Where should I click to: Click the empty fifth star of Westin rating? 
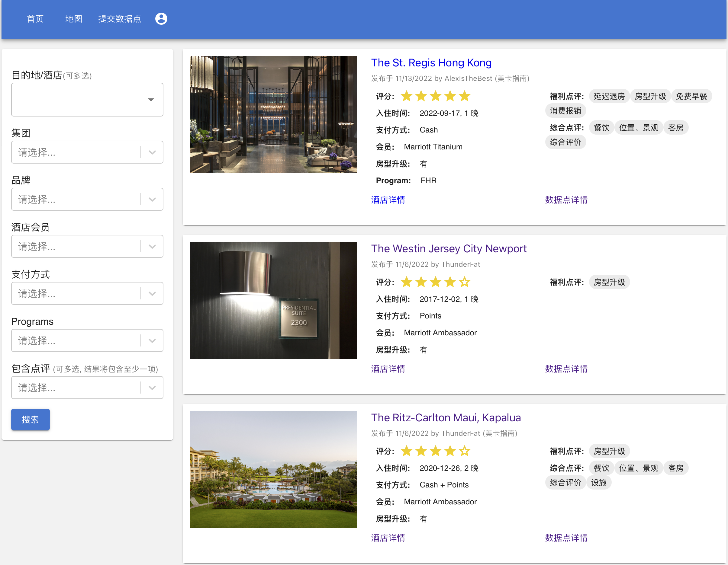464,282
